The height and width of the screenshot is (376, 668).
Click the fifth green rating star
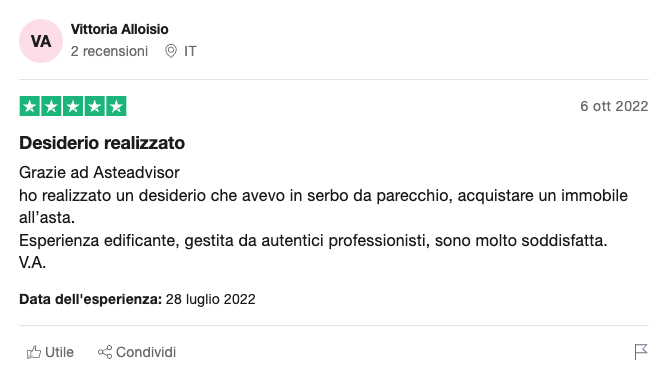coord(116,106)
